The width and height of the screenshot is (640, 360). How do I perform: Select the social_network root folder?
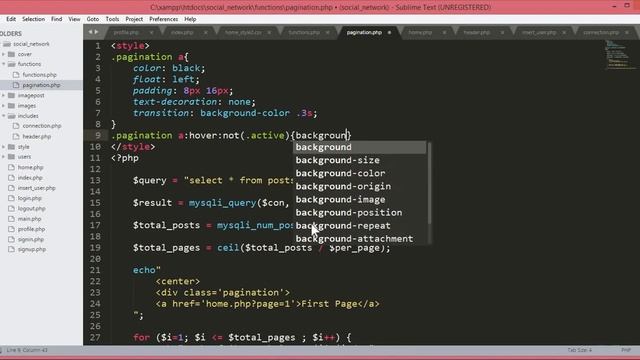pyautogui.click(x=31, y=44)
